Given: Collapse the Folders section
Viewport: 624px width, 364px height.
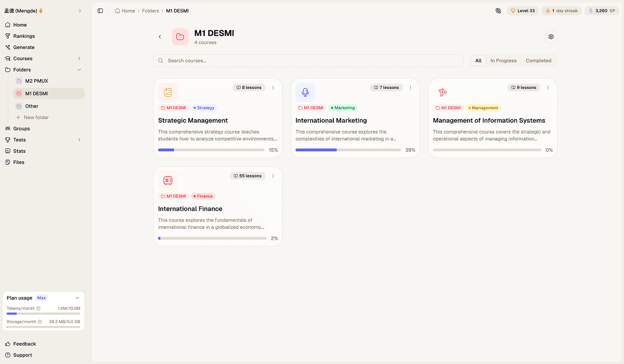Looking at the screenshot, I should [79, 69].
